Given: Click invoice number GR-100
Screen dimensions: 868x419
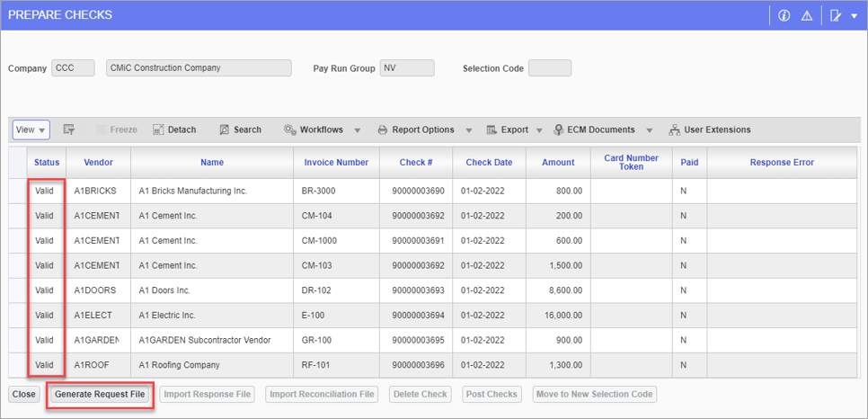Looking at the screenshot, I should click(x=315, y=340).
